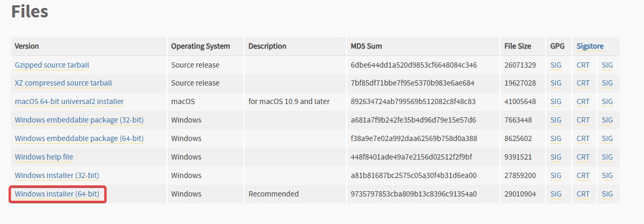644x224 pixels.
Task: Open GPG SIG for macOS installer
Action: coord(556,101)
